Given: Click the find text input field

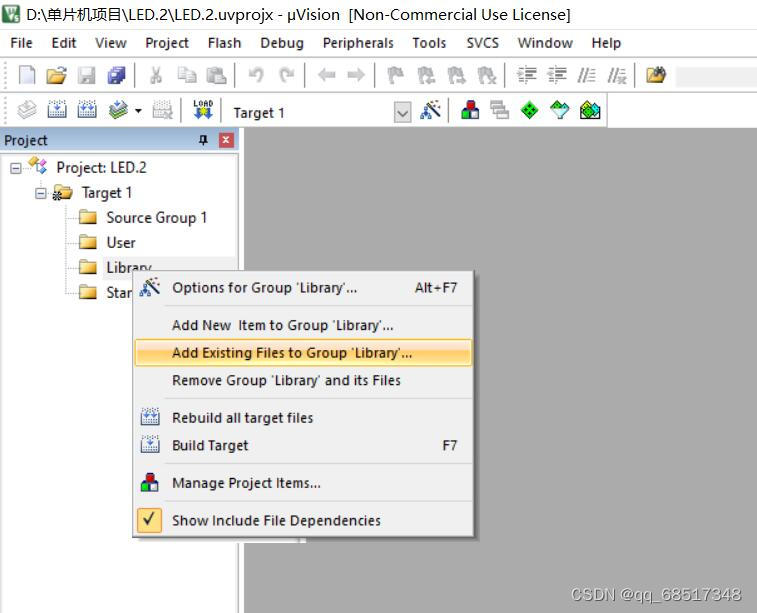Looking at the screenshot, I should tap(716, 76).
